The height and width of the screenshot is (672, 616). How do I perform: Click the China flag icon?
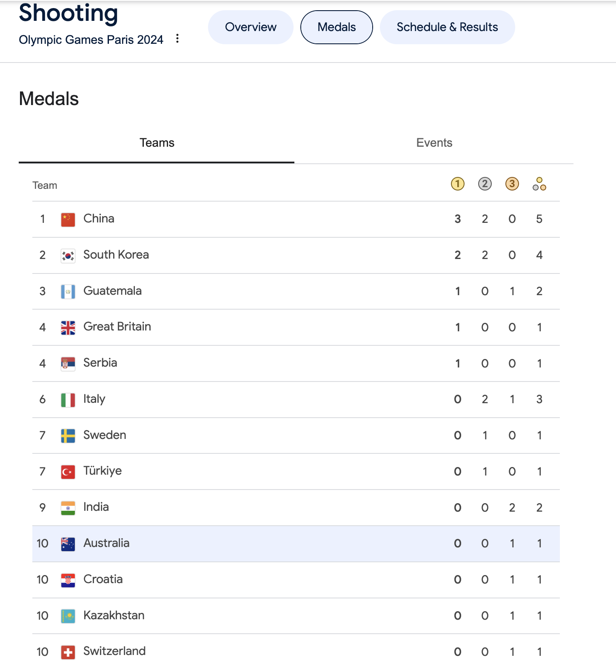[x=68, y=219]
